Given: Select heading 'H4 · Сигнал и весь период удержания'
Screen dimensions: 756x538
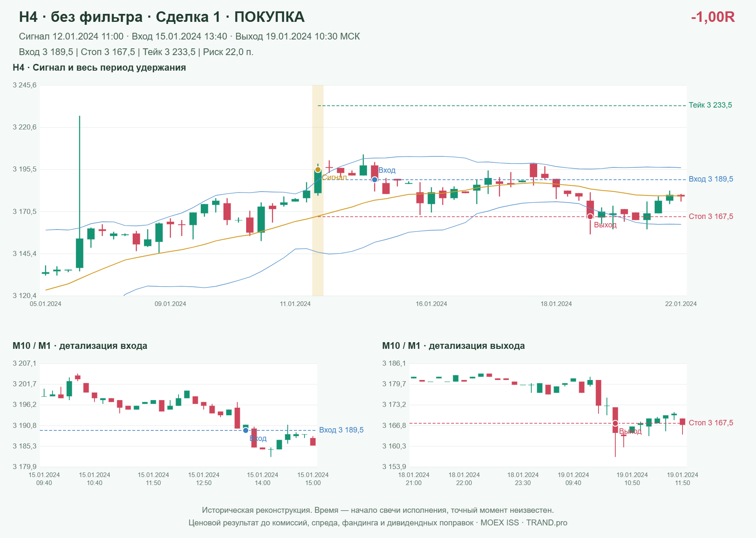Looking at the screenshot, I should pyautogui.click(x=99, y=68).
